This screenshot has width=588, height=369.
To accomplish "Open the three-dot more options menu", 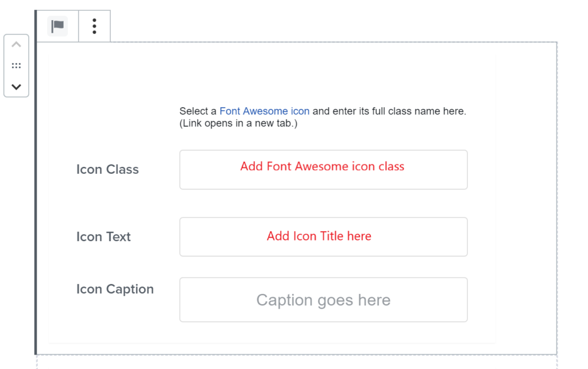I will pyautogui.click(x=95, y=26).
